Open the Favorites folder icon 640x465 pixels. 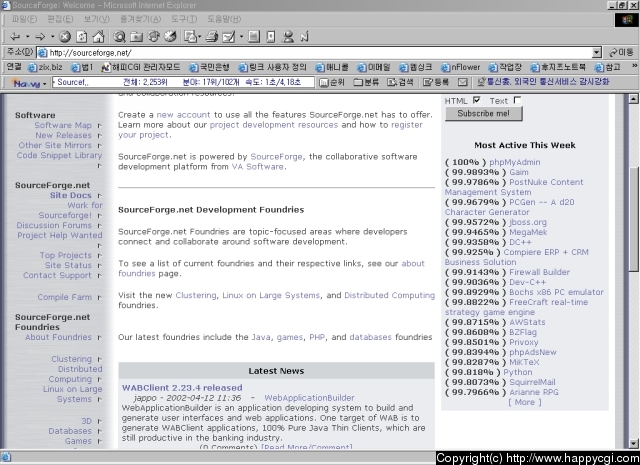pyautogui.click(x=136, y=37)
